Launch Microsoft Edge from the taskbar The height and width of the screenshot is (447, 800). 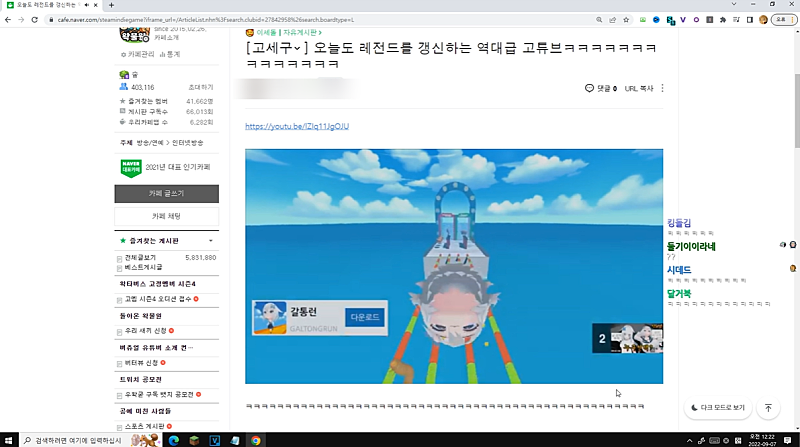[173, 440]
